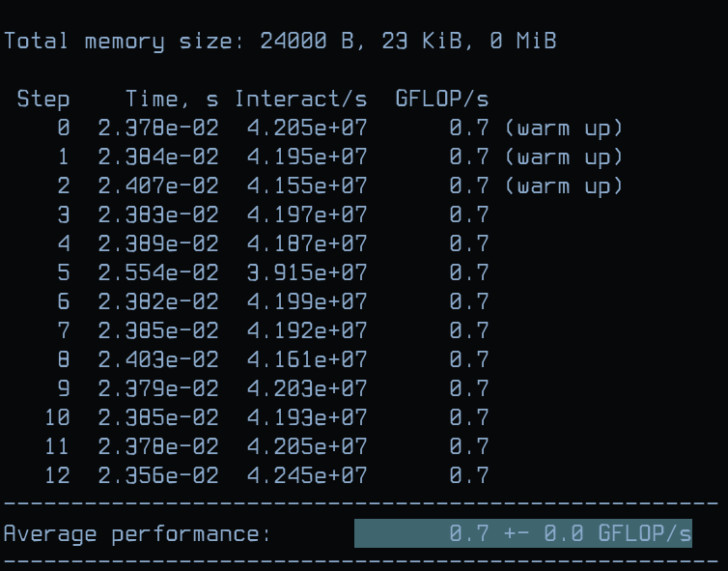Click the highlighted '0.7 +- 0.0 GFLOP/s' result
This screenshot has height=571, width=728.
point(523,533)
